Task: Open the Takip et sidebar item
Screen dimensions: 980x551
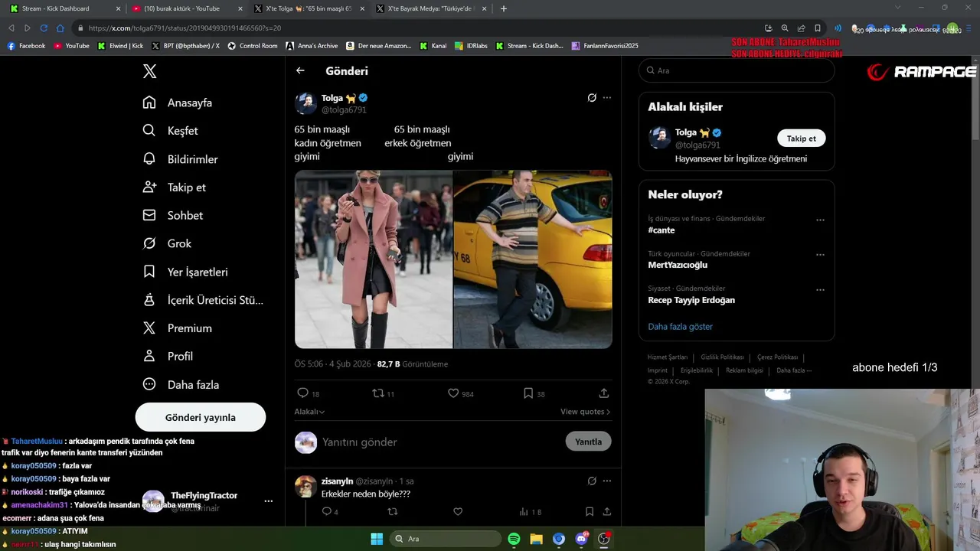Action: 174,187
